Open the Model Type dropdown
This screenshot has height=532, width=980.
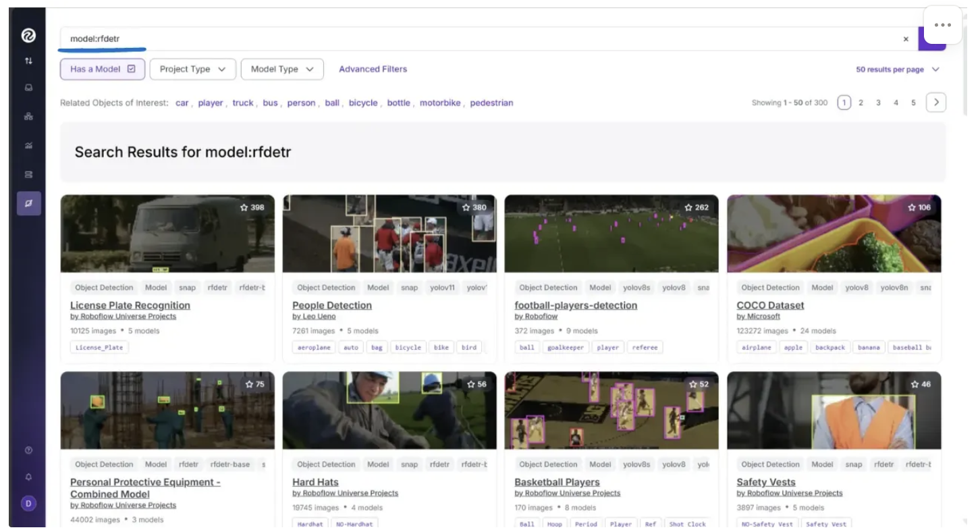pos(281,69)
